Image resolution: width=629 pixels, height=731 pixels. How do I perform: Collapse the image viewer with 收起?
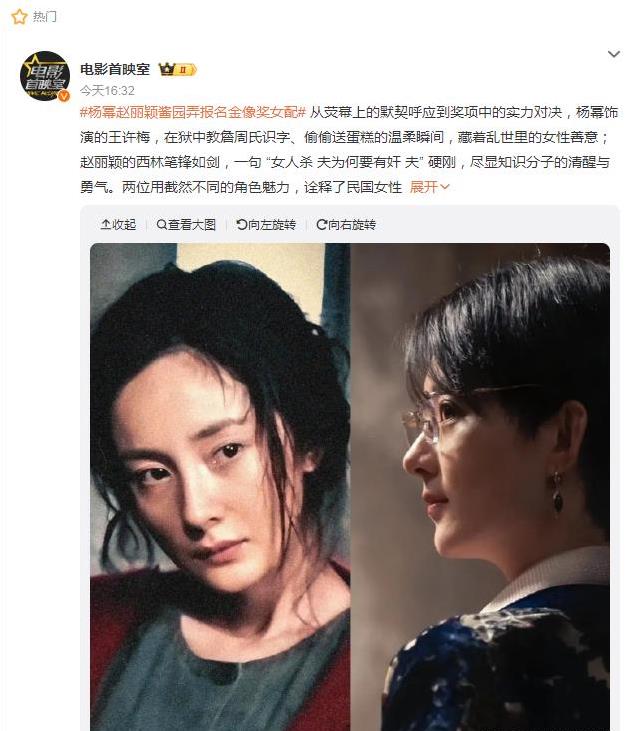point(118,225)
